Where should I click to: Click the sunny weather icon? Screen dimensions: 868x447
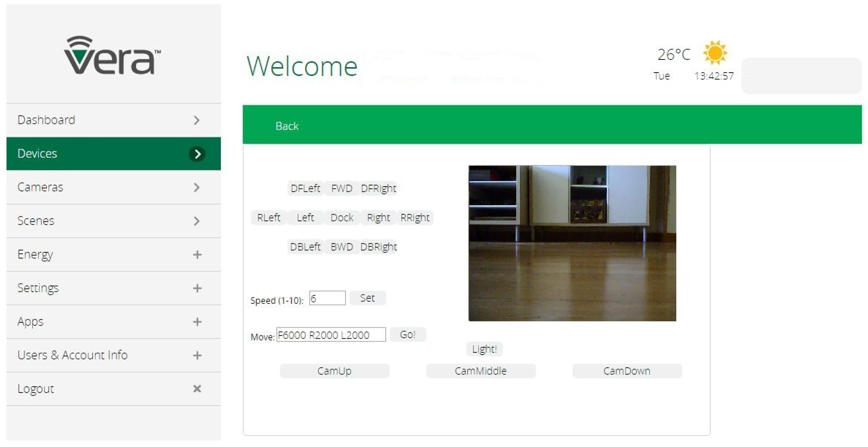tap(715, 53)
